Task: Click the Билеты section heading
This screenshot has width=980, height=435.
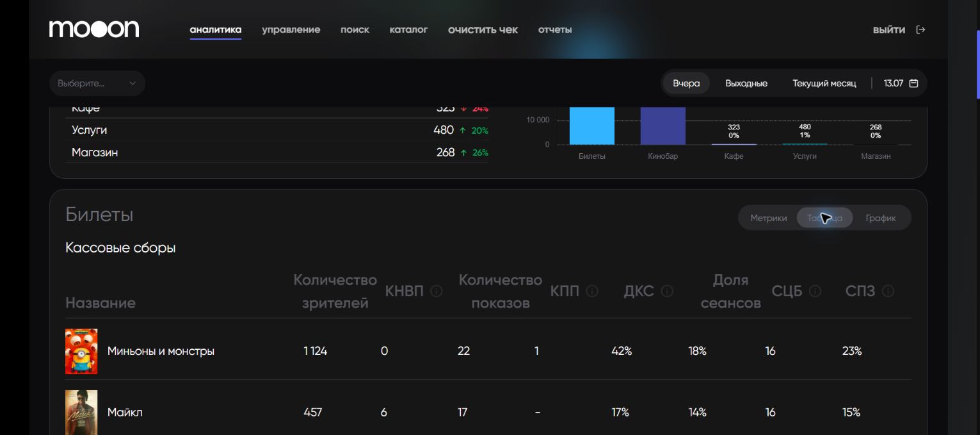Action: pos(99,215)
